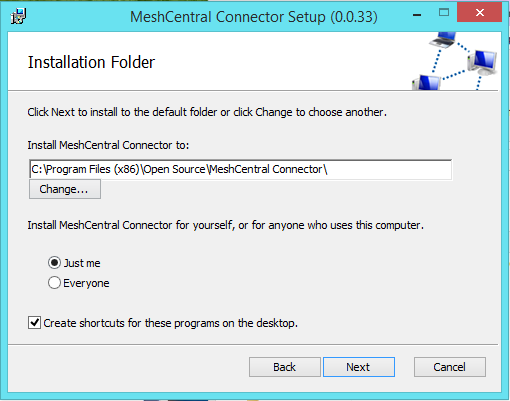Focus the installation path text field
This screenshot has height=401, width=510.
coord(241,169)
